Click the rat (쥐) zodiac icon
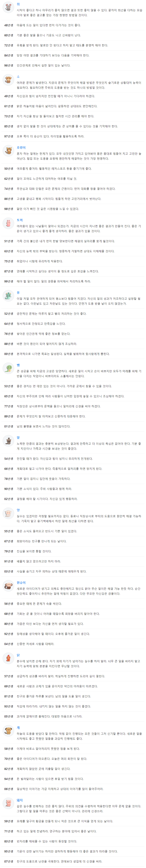 pos(8,7)
